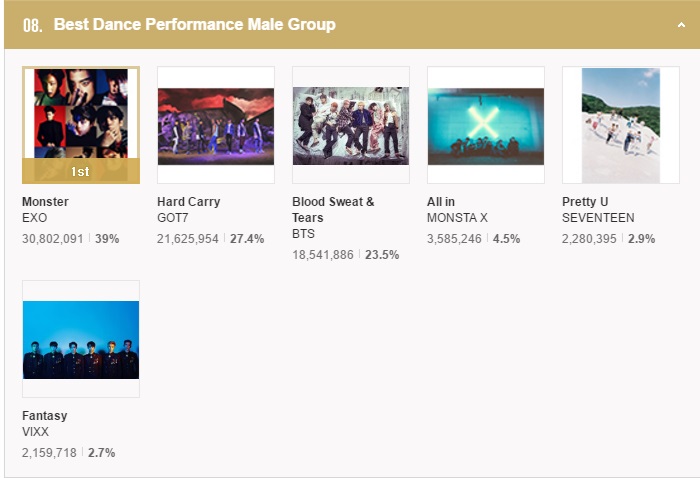Click the 21,625,954 vote count
This screenshot has width=700, height=478.
click(188, 239)
